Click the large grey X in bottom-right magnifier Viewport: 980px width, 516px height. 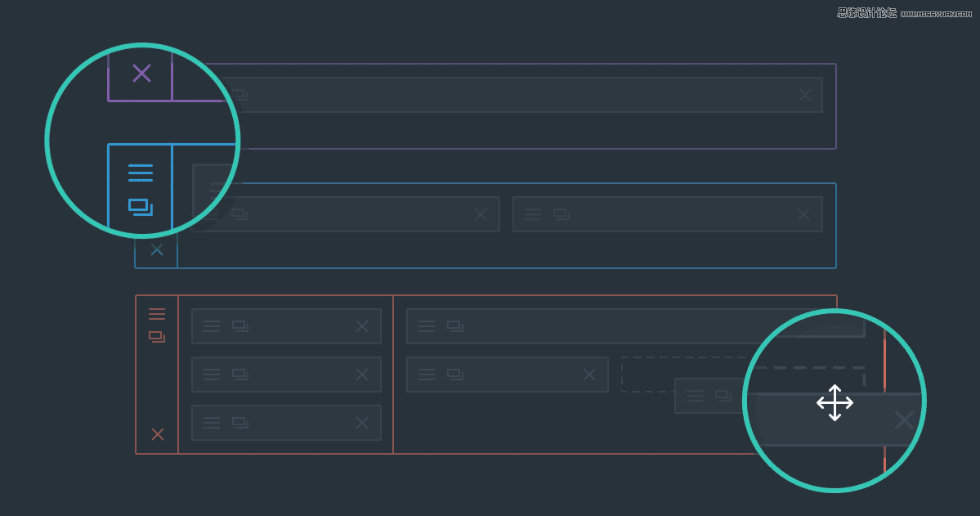click(x=904, y=420)
